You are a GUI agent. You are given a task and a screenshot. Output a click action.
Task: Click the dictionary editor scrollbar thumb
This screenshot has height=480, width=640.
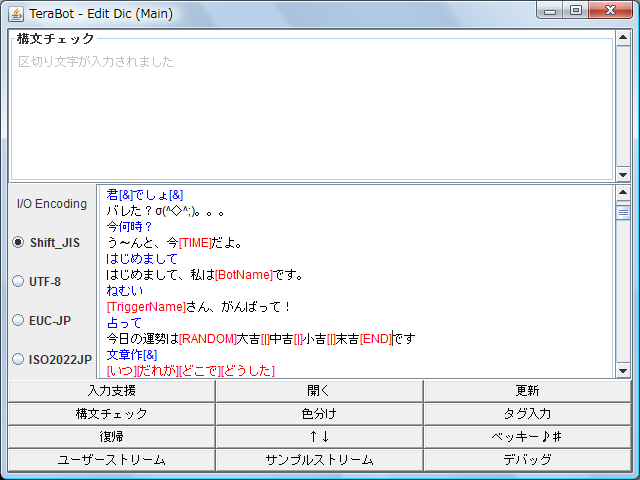click(x=623, y=212)
